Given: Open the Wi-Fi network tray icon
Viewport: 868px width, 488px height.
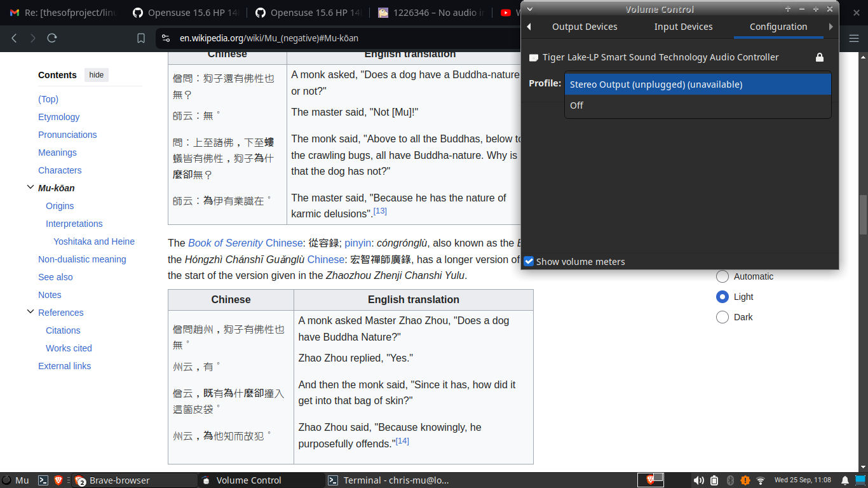Looking at the screenshot, I should point(761,480).
